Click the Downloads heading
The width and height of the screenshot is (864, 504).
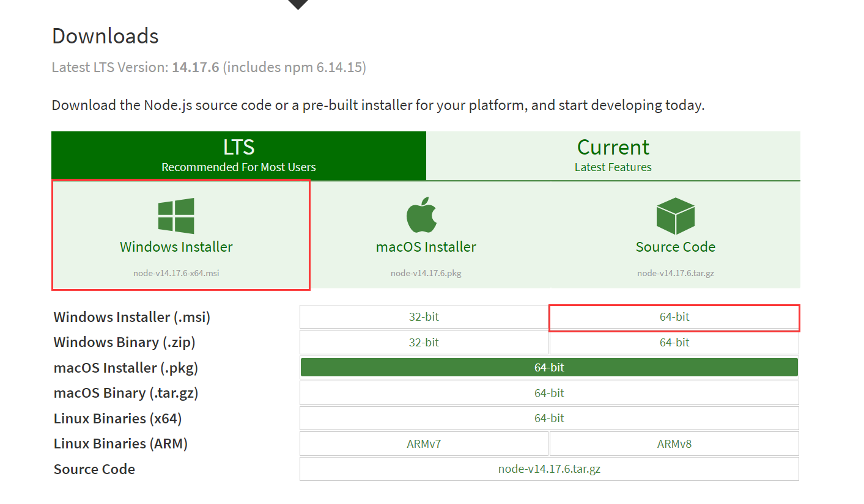pos(105,36)
